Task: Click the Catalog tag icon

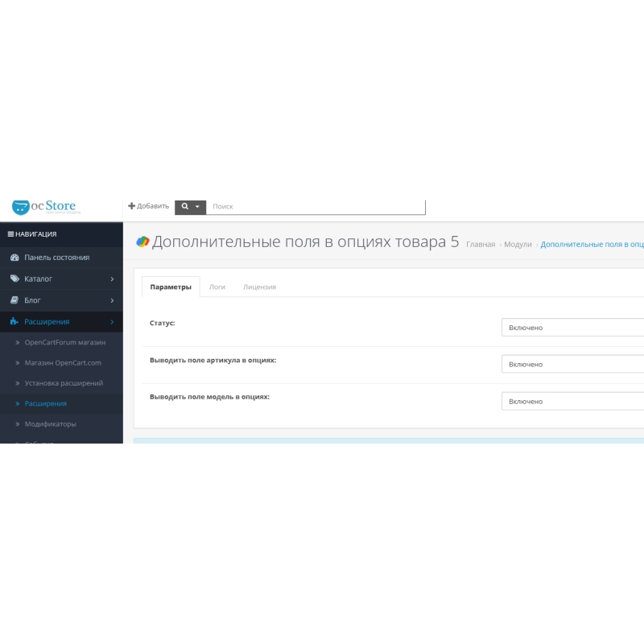Action: pos(14,279)
